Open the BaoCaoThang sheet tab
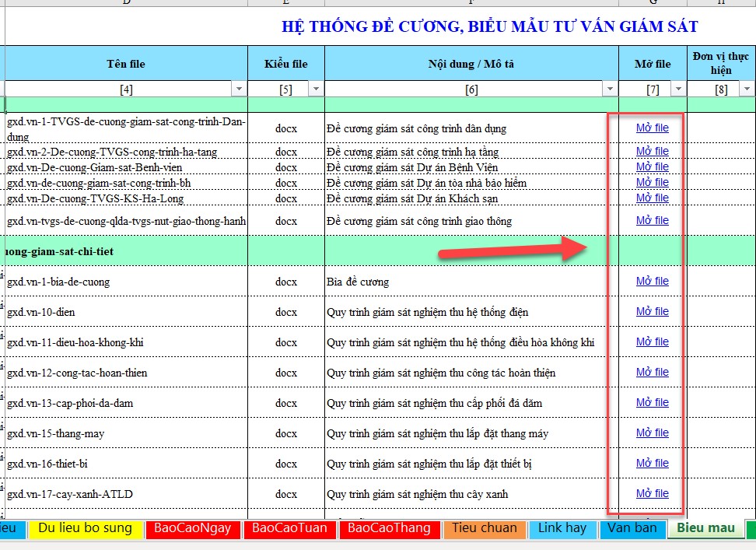This screenshot has width=756, height=550. [x=389, y=528]
